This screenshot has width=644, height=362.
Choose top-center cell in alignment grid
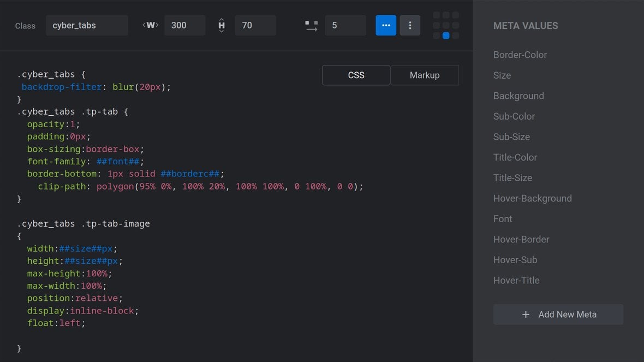pyautogui.click(x=446, y=15)
